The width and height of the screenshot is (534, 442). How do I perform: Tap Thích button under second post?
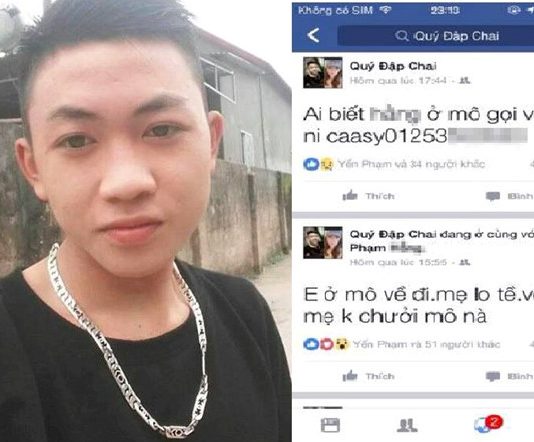pyautogui.click(x=368, y=376)
